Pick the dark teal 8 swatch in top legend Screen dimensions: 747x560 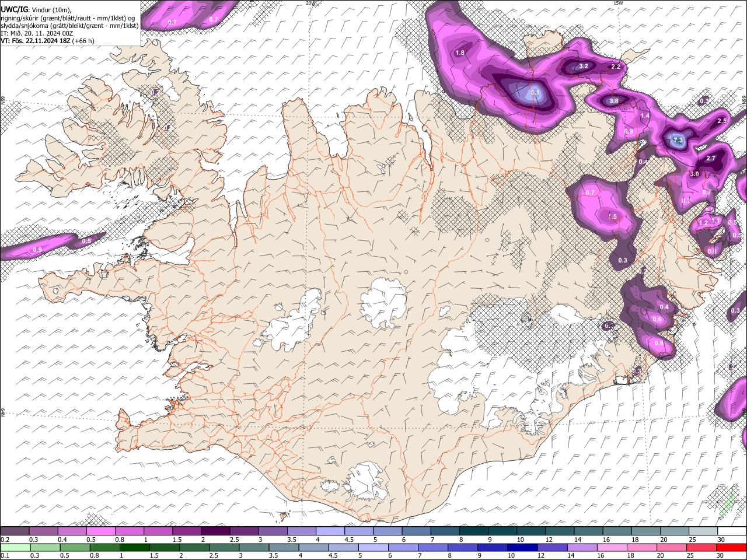[x=473, y=531]
